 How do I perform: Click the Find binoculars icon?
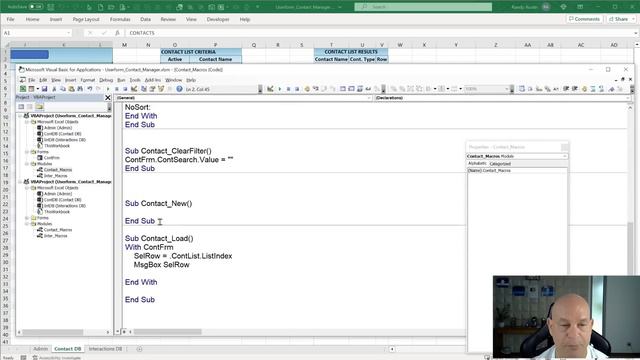(x=80, y=89)
